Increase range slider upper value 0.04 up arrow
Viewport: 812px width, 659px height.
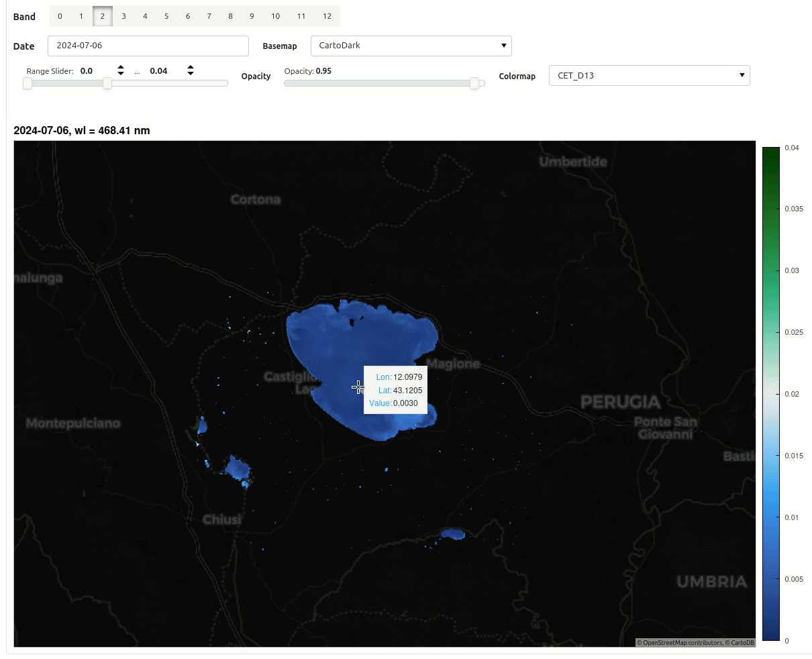191,67
